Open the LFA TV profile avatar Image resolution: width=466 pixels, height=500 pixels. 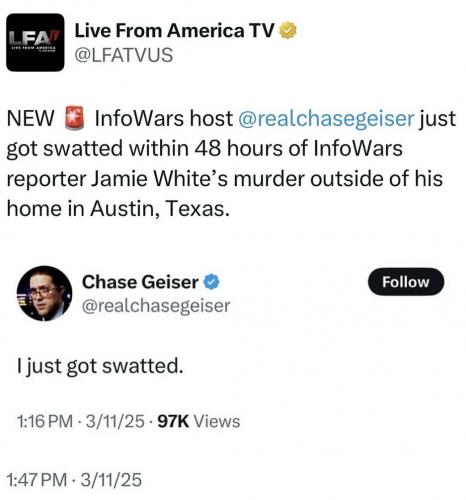[35, 42]
